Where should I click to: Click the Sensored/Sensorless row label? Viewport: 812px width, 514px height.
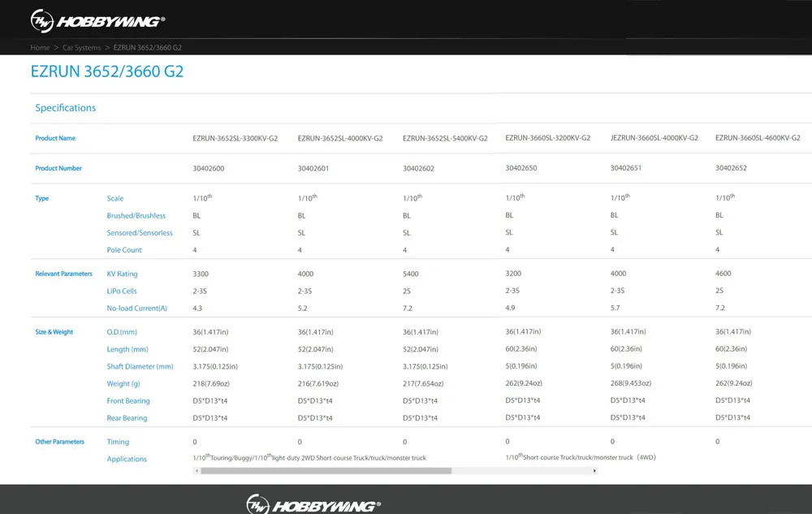(140, 232)
